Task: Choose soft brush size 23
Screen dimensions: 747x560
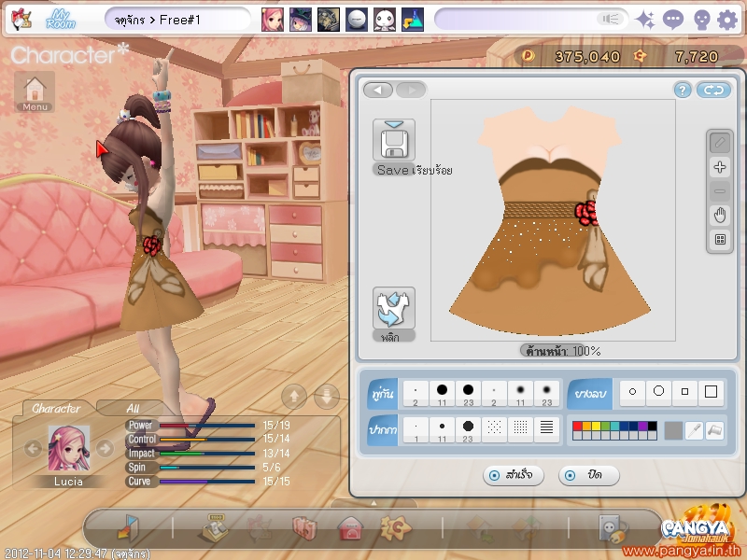Action: click(546, 393)
